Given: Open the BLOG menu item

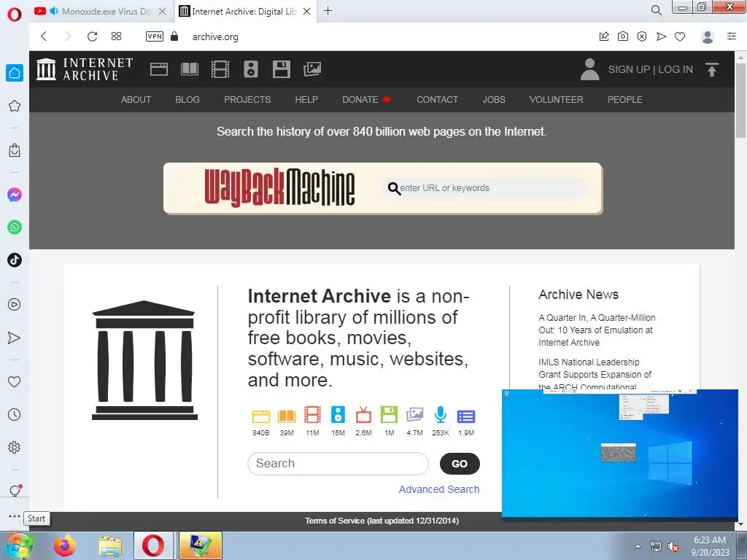Looking at the screenshot, I should [x=187, y=99].
